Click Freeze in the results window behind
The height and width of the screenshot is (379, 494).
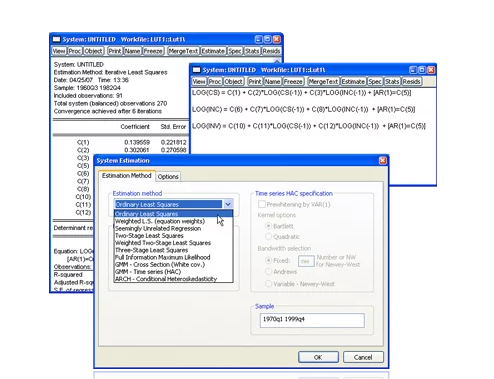pos(153,51)
